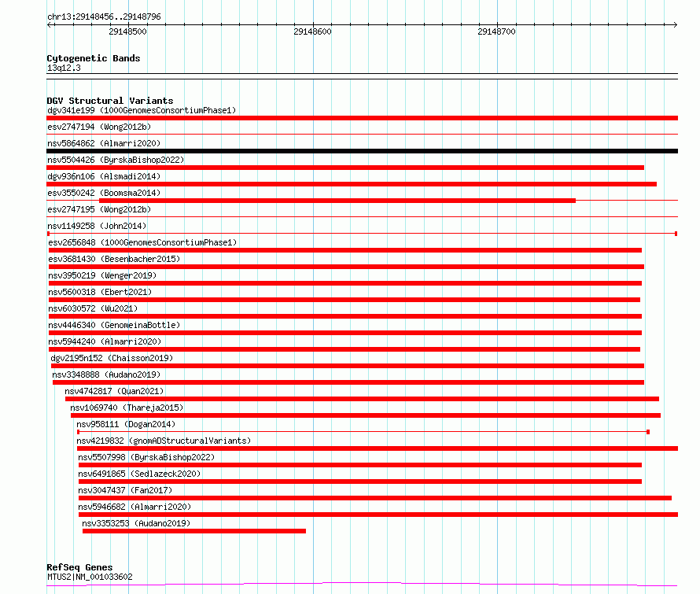Open nsv5507998 ByrskaBishop2022 variant
This screenshot has height=594, width=700.
pyautogui.click(x=146, y=457)
